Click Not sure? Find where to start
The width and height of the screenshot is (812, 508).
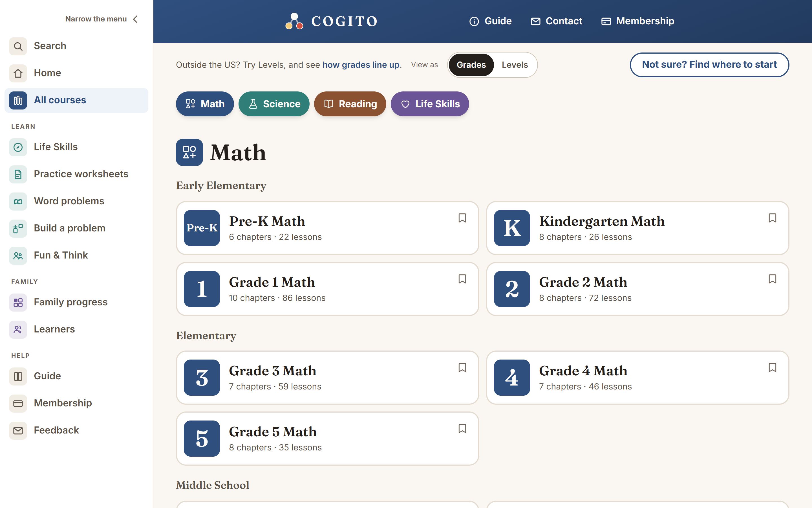pyautogui.click(x=709, y=65)
